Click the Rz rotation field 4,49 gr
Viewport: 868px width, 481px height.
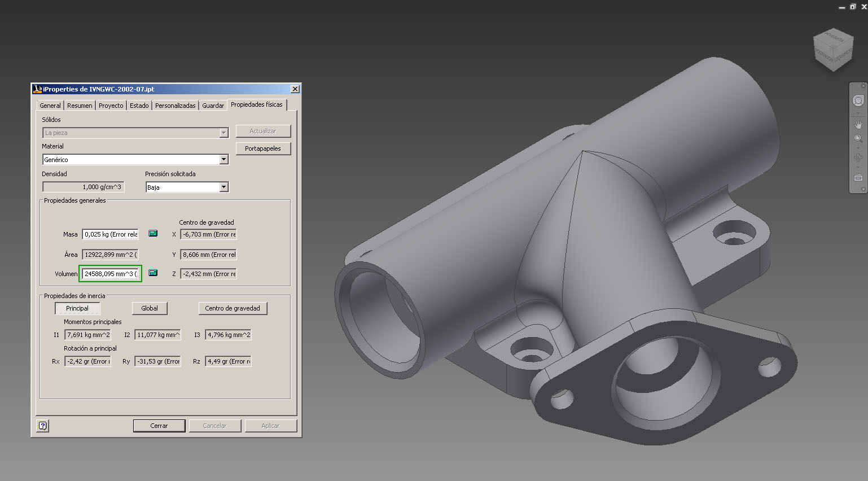pos(228,361)
